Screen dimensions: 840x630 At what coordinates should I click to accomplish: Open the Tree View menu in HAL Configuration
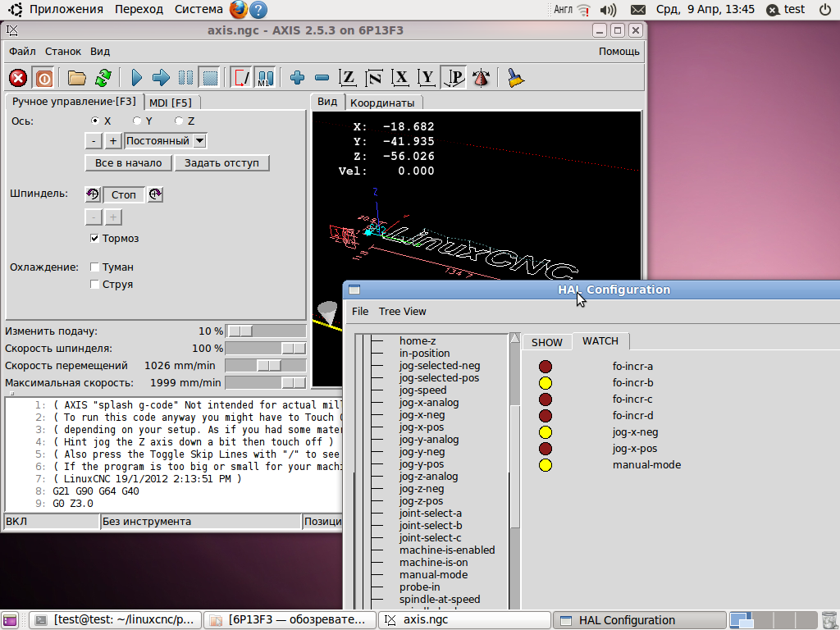(402, 312)
